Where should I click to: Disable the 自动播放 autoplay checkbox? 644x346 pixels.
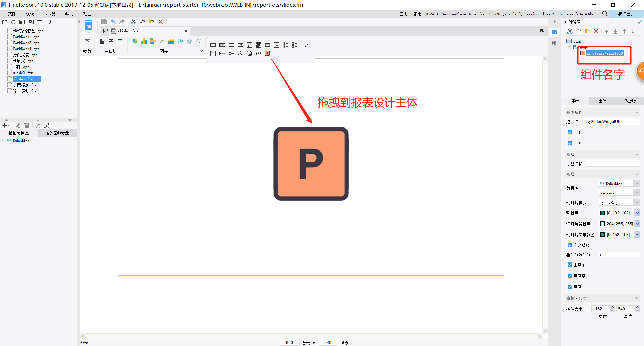coord(570,245)
